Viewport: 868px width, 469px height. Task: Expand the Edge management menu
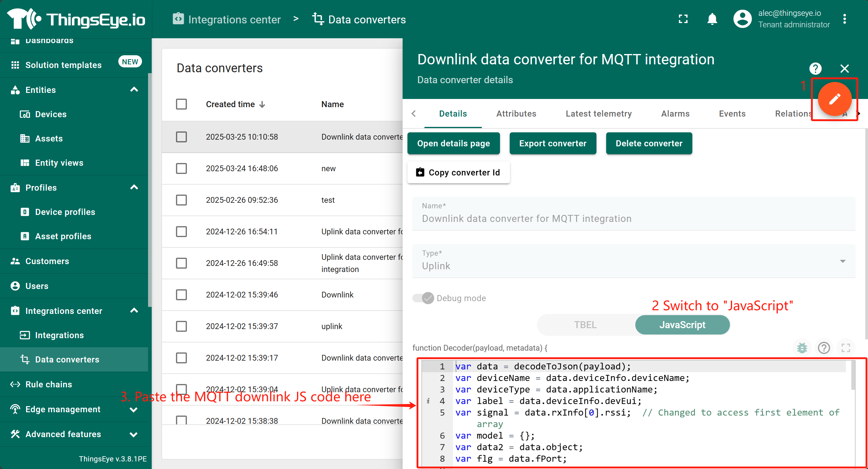click(x=134, y=409)
